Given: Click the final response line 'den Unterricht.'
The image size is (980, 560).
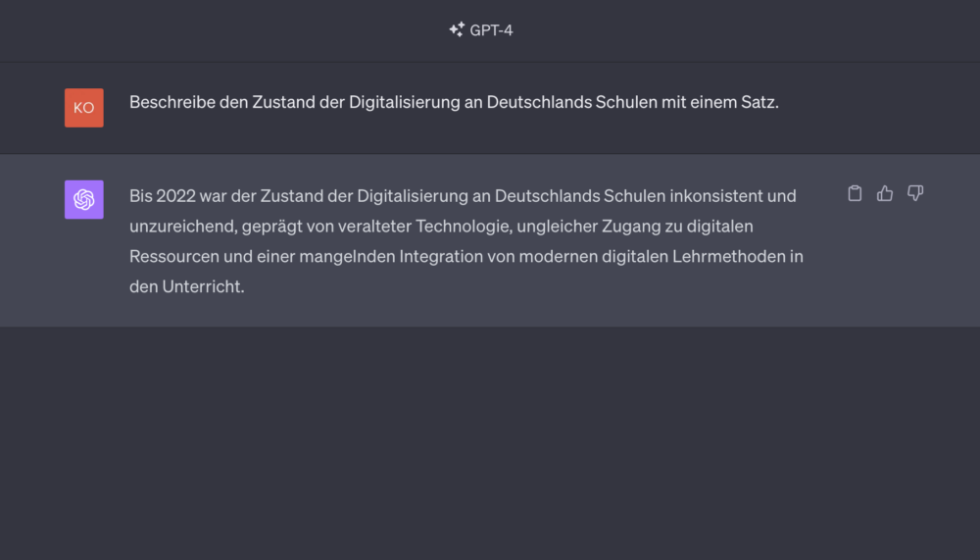Looking at the screenshot, I should tap(187, 286).
